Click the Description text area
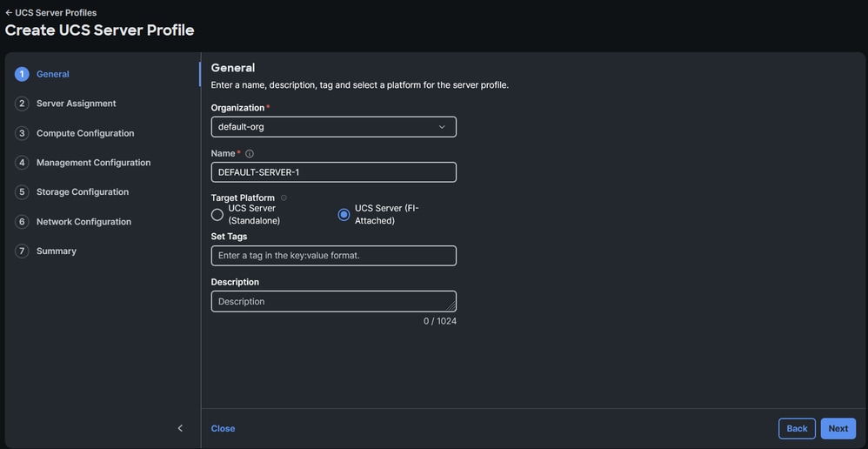The image size is (868, 449). pos(334,301)
